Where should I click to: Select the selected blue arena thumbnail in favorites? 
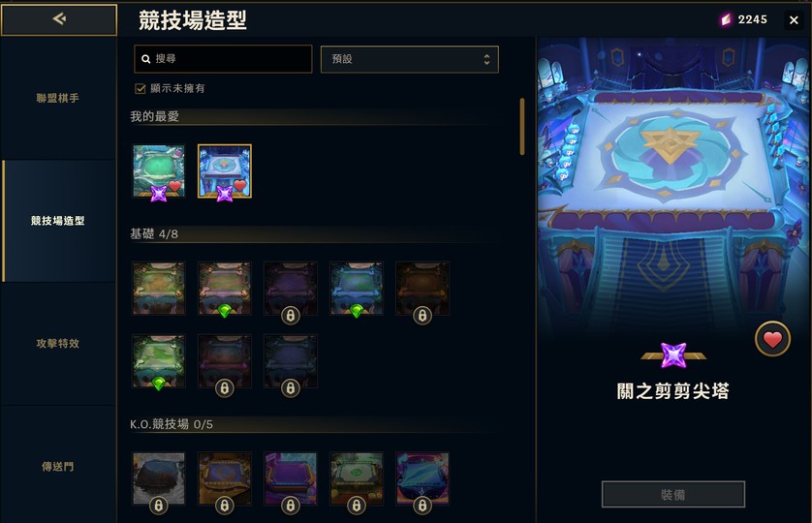click(x=225, y=170)
